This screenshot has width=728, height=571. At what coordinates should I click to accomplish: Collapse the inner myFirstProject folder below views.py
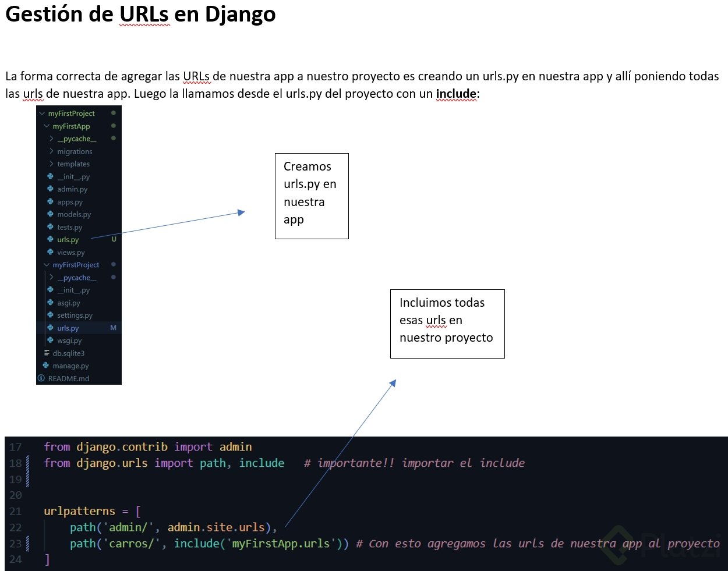pyautogui.click(x=47, y=265)
